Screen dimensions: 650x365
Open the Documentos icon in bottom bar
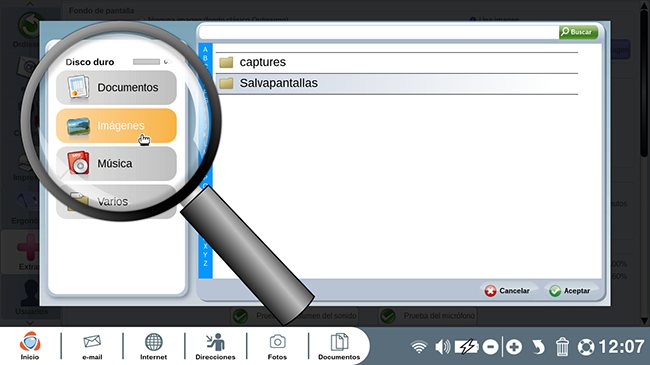pos(339,346)
